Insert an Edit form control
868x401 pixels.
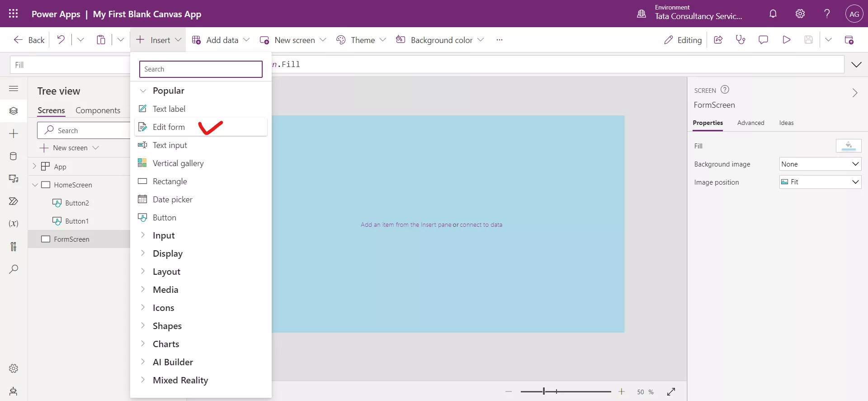tap(201, 127)
